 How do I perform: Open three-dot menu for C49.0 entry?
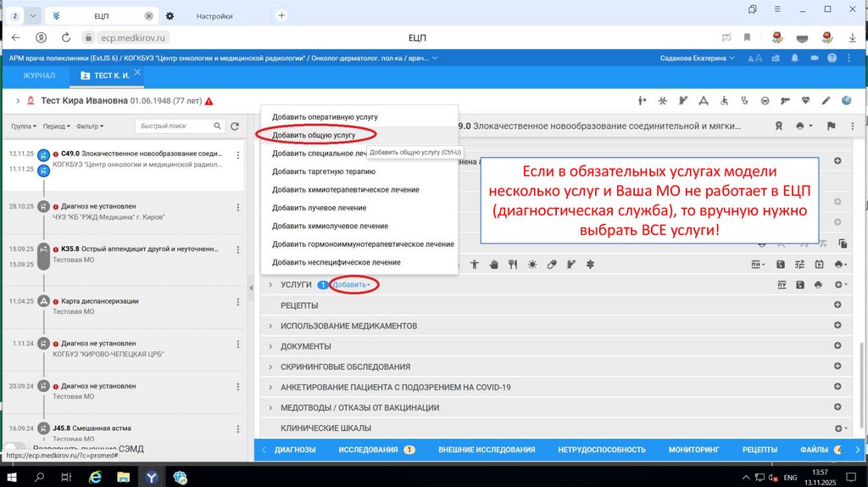tap(238, 155)
